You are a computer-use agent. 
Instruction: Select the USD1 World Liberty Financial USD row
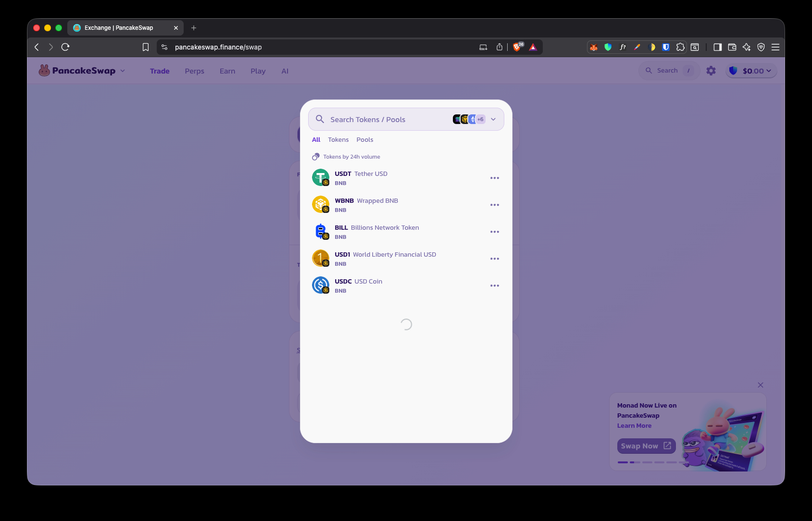click(x=406, y=259)
